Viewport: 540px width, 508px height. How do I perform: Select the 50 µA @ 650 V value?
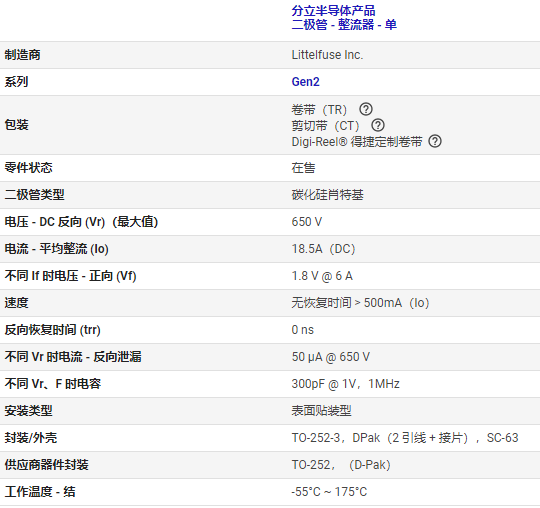(331, 357)
